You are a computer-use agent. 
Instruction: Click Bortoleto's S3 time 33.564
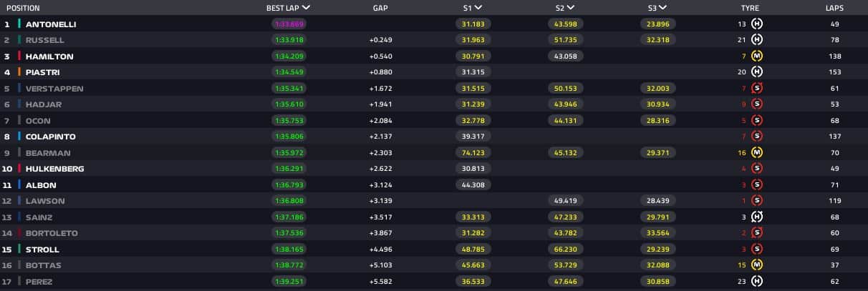pos(657,233)
